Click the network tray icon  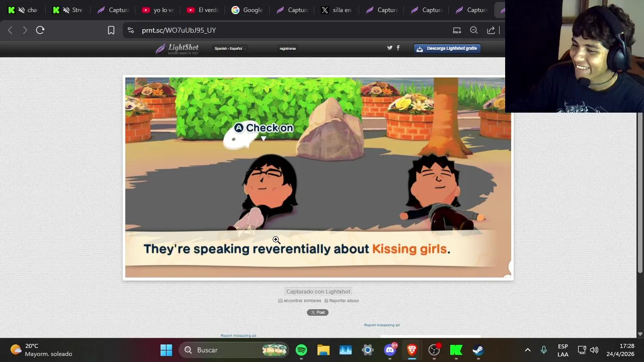pos(582,350)
